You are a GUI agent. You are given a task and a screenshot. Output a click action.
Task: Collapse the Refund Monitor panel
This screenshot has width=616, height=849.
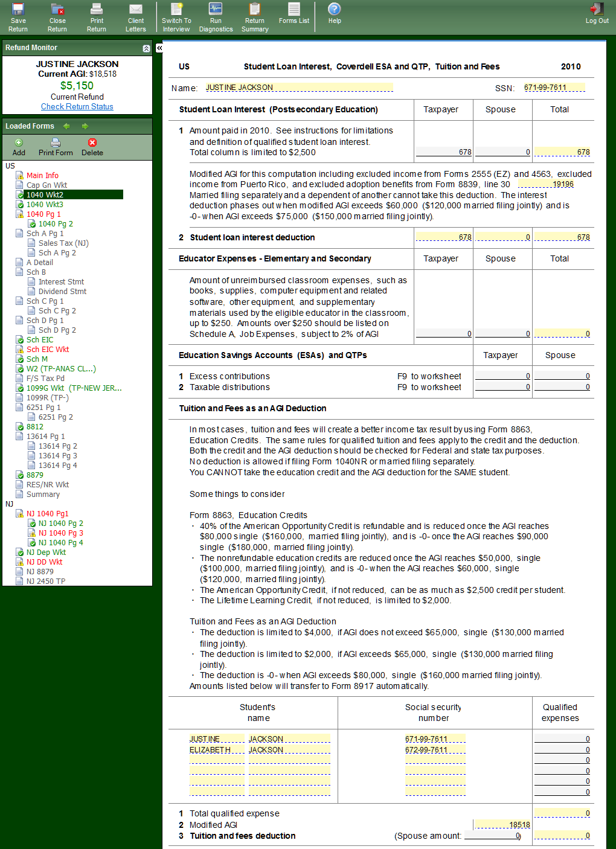tap(146, 48)
